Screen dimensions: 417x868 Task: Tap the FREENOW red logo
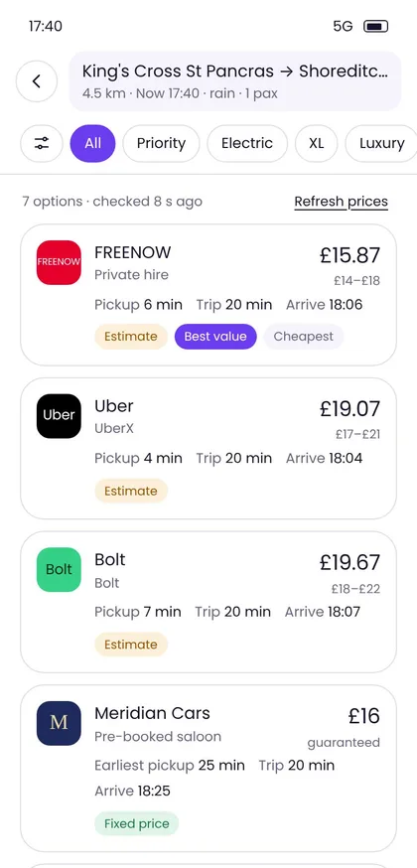click(x=59, y=262)
